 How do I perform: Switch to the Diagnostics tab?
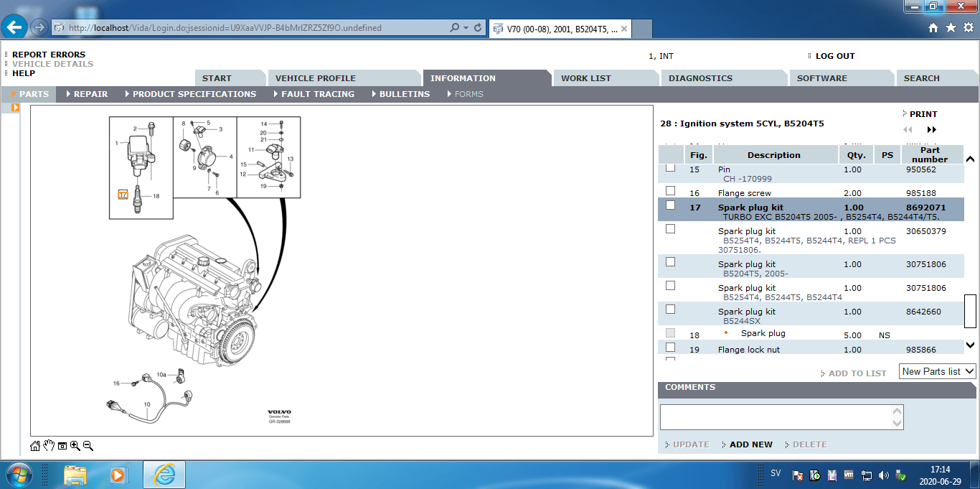point(700,78)
